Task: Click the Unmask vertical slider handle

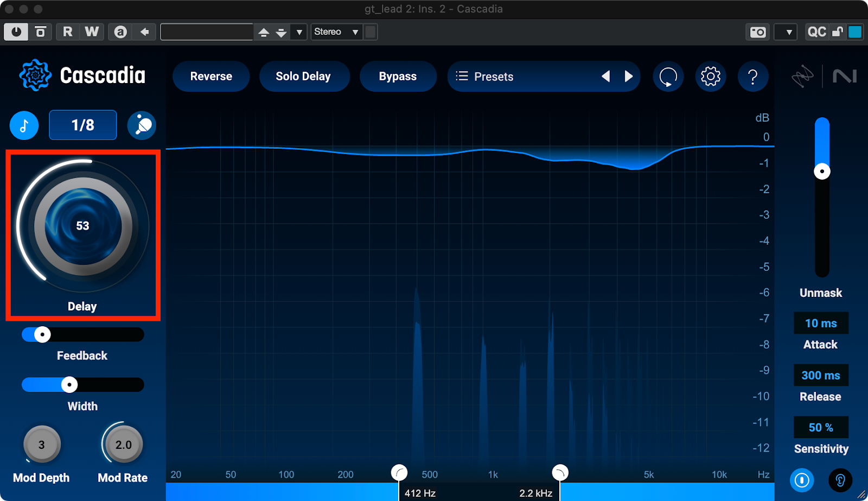Action: [x=822, y=172]
